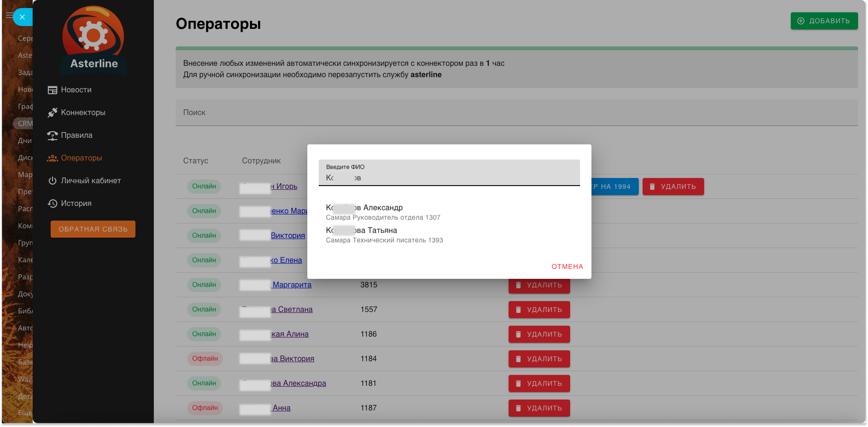868x427 pixels.
Task: Select Татьяна, Технический писатель 1393, from suggestions
Action: 449,235
